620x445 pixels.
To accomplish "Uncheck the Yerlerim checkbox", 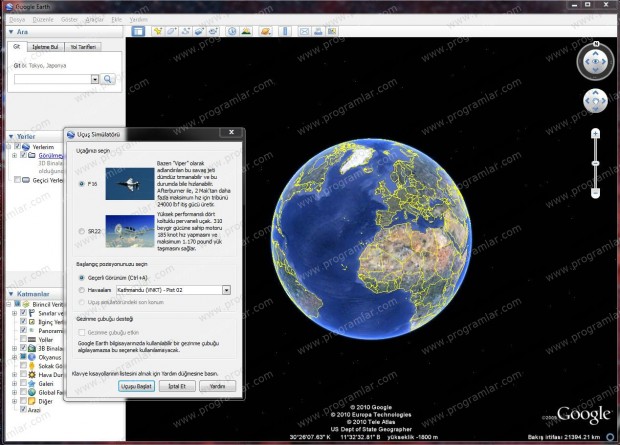I will (17, 146).
